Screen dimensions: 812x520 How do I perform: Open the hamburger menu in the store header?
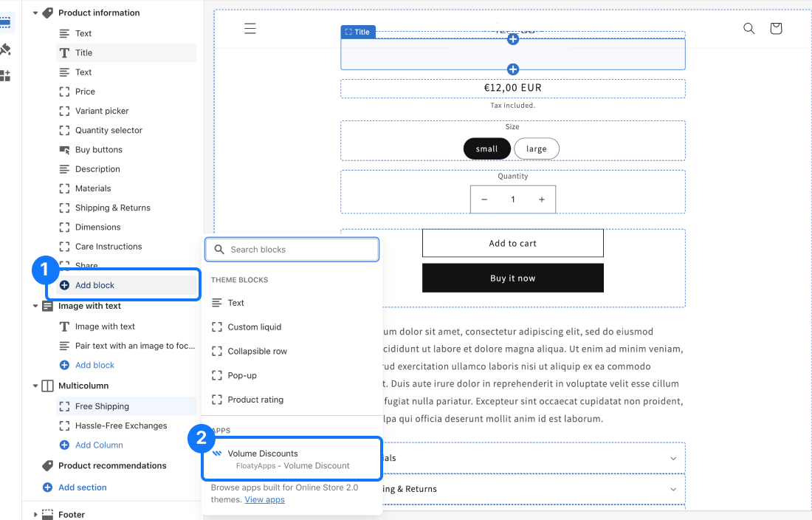[x=250, y=29]
